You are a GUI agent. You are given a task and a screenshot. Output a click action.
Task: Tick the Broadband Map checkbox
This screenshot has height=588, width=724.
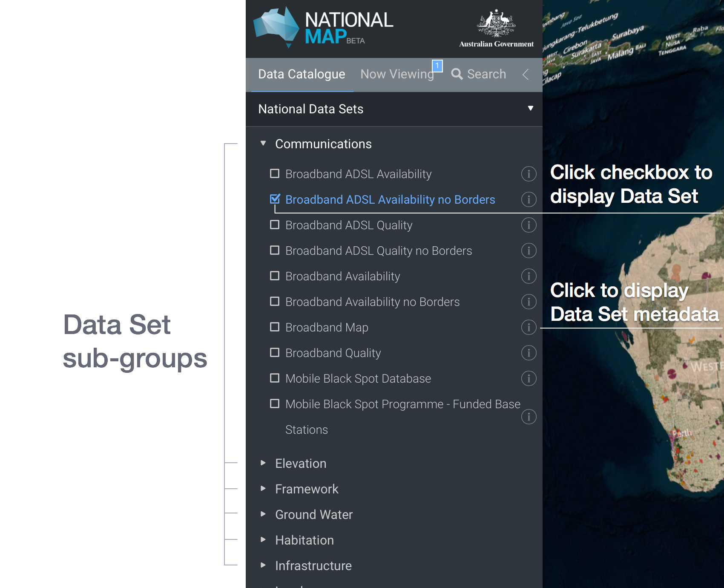click(x=275, y=327)
